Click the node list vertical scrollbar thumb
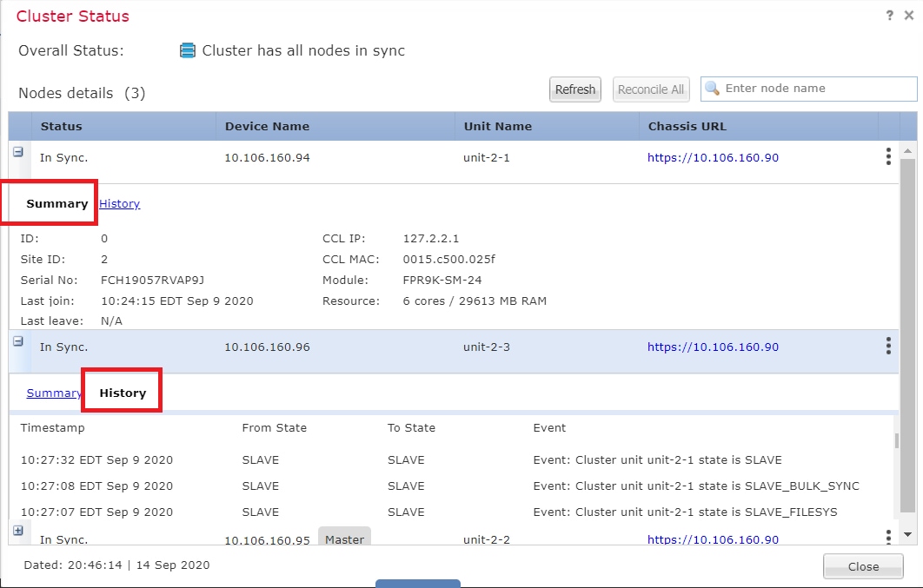This screenshot has width=923, height=588. click(907, 335)
